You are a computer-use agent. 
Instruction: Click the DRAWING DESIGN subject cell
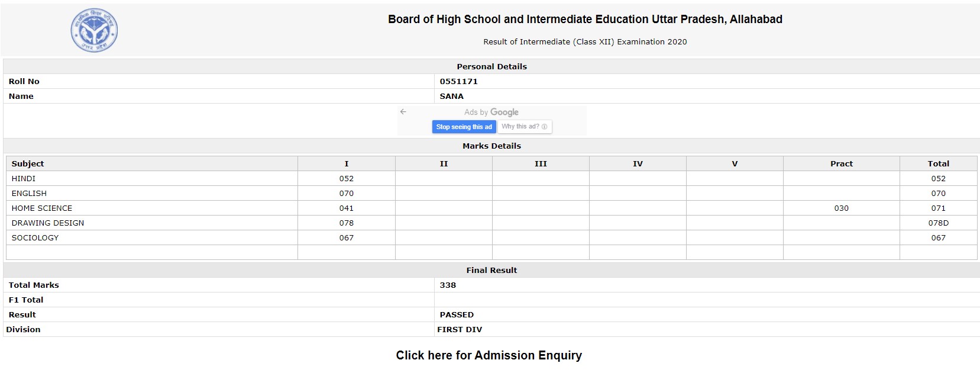tap(152, 223)
